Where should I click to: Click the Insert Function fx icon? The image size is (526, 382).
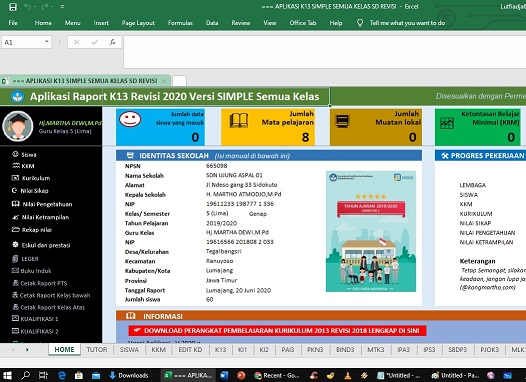tap(113, 42)
